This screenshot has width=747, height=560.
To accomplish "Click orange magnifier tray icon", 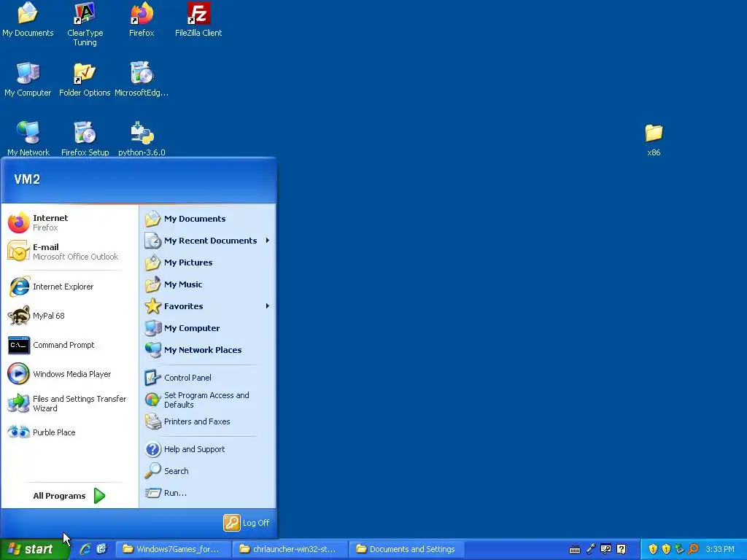I will [x=694, y=549].
